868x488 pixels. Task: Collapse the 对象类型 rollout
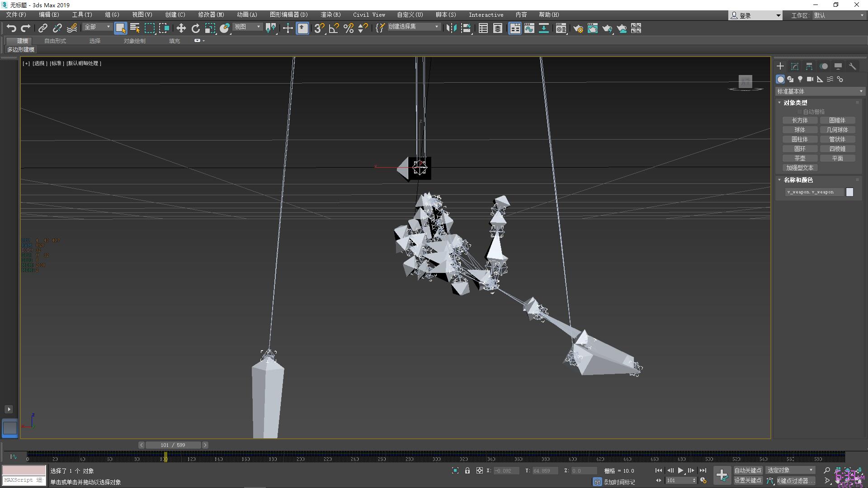click(x=795, y=103)
